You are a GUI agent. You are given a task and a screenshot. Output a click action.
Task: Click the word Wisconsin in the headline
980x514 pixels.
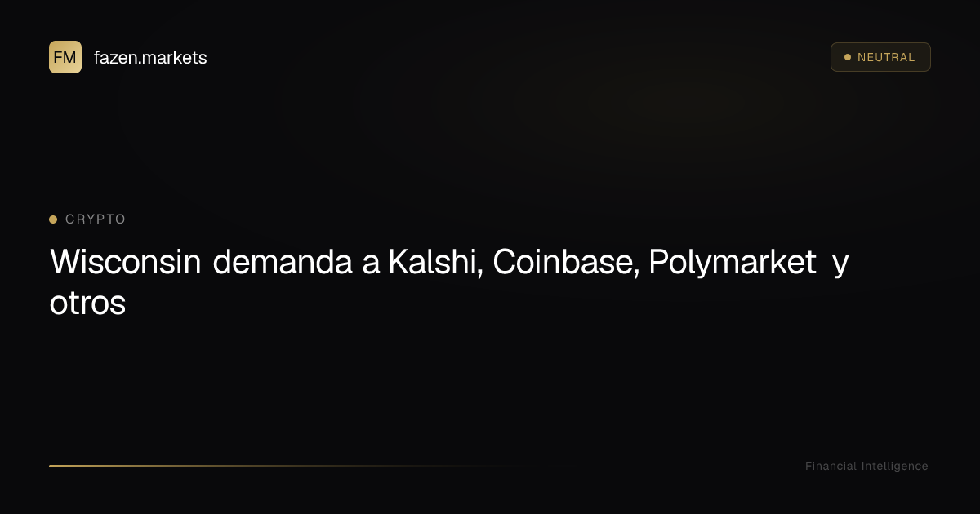(126, 263)
